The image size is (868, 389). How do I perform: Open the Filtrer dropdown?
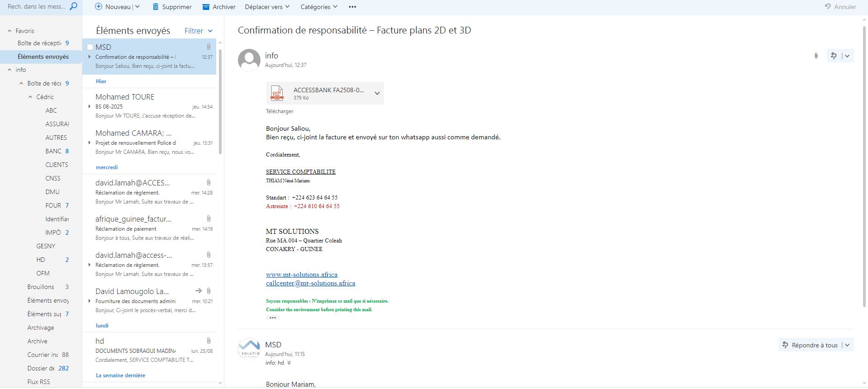198,31
